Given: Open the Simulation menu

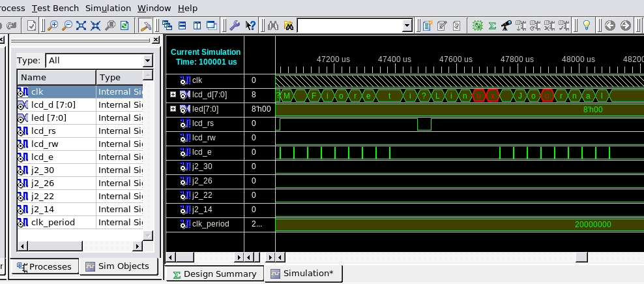Looking at the screenshot, I should click(x=108, y=8).
